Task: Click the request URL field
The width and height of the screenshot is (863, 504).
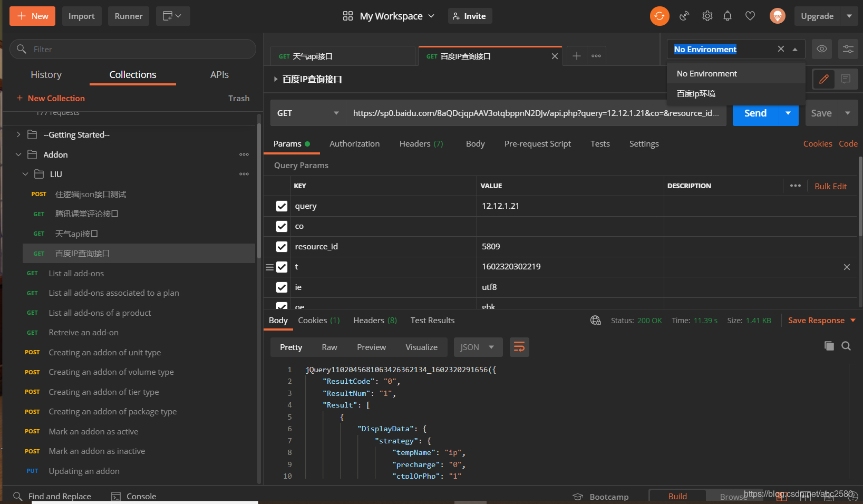Action: (x=536, y=113)
